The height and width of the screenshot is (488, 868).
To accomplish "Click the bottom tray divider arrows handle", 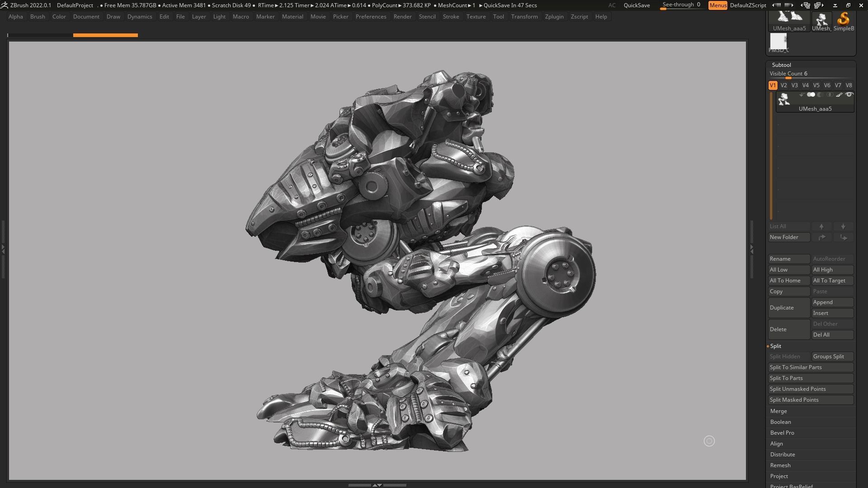I will [377, 485].
